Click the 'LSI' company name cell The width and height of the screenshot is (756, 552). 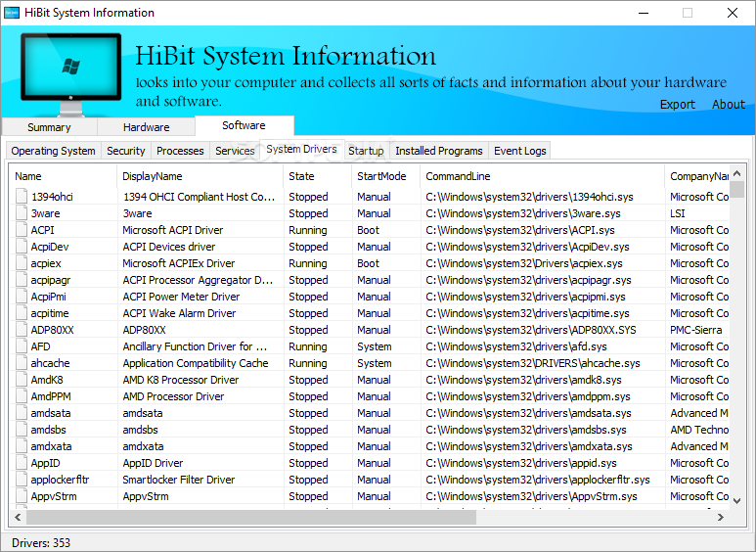click(678, 213)
